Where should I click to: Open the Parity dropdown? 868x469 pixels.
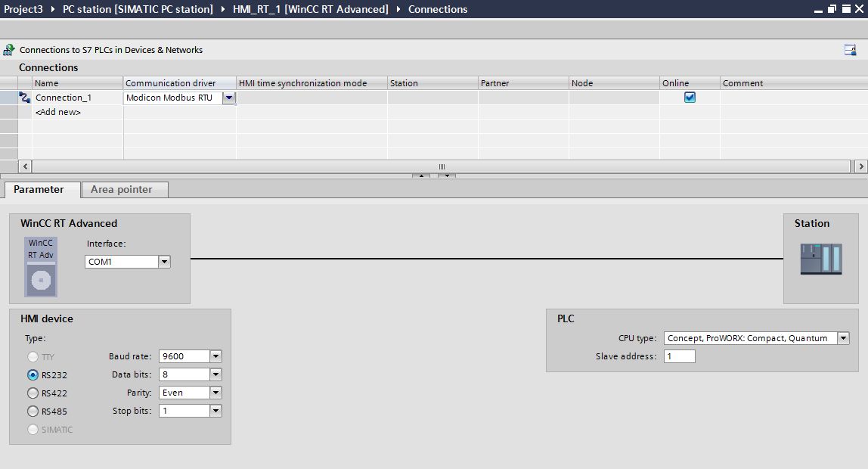tap(216, 393)
